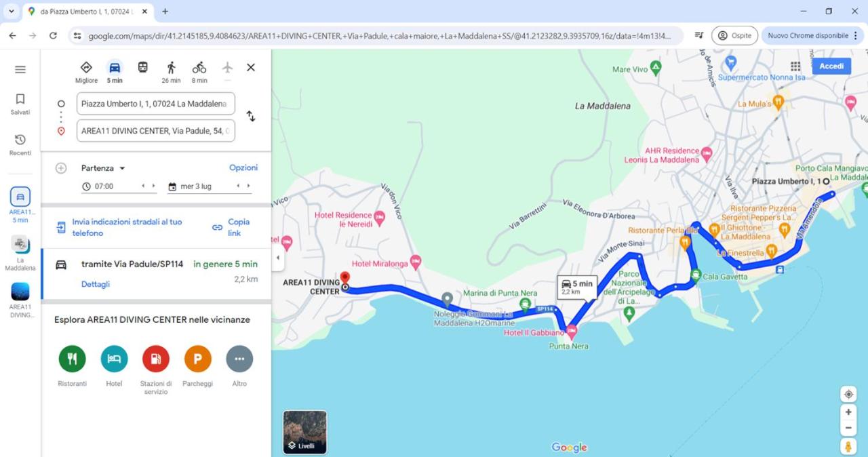Toggle the Livelli map layers thumbnail
Image resolution: width=868 pixels, height=457 pixels.
click(304, 432)
